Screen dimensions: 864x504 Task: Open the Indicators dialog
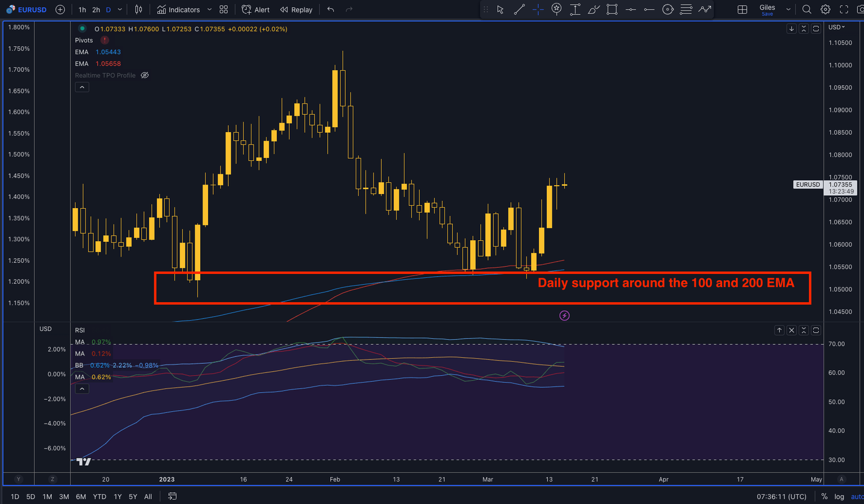(x=178, y=10)
